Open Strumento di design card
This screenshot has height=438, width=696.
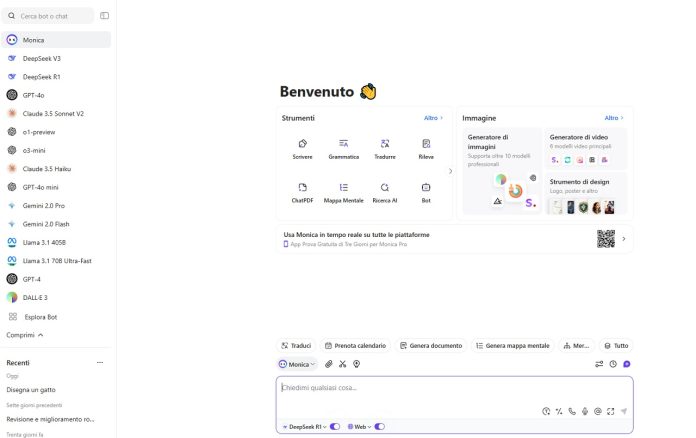[585, 194]
